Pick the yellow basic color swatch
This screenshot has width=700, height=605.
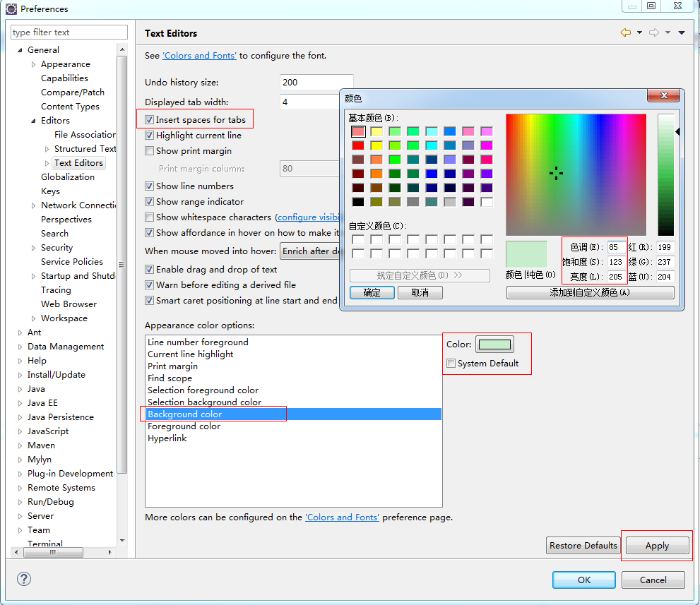click(376, 145)
